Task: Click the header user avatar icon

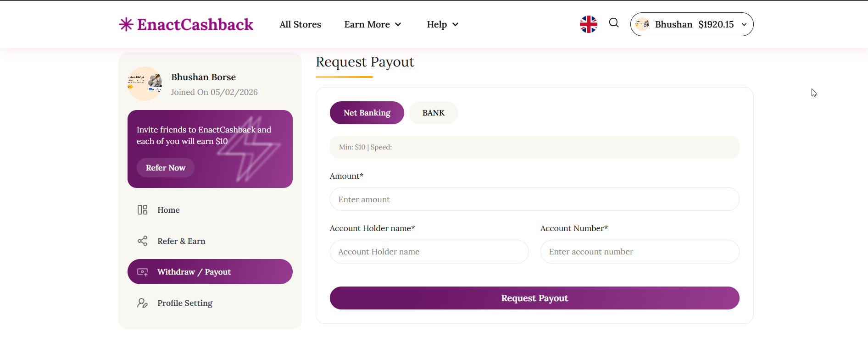Action: [642, 24]
